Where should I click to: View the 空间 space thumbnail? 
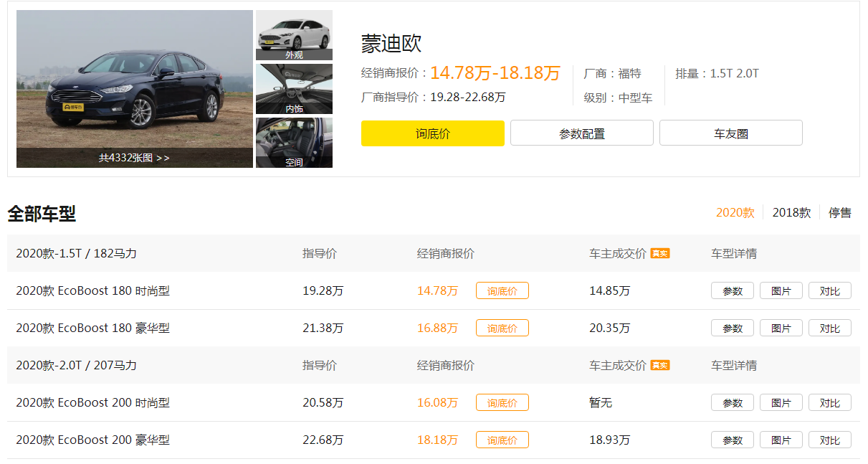click(x=294, y=143)
